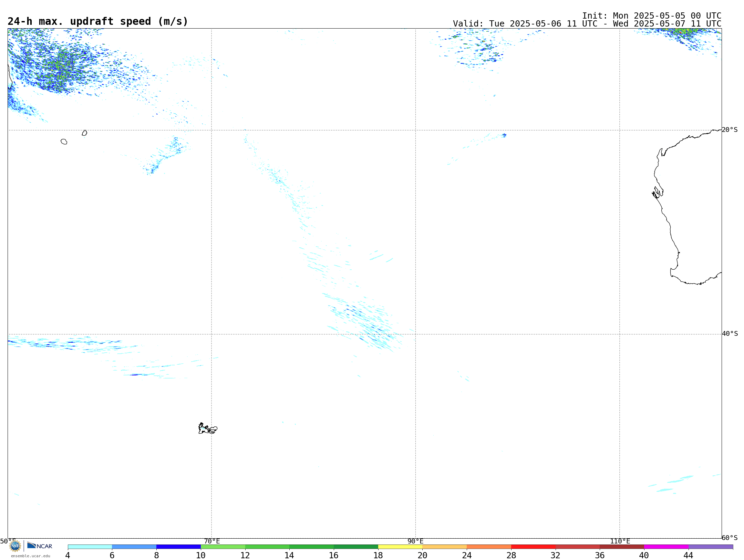Click the 50°E longitude label

tap(8, 541)
